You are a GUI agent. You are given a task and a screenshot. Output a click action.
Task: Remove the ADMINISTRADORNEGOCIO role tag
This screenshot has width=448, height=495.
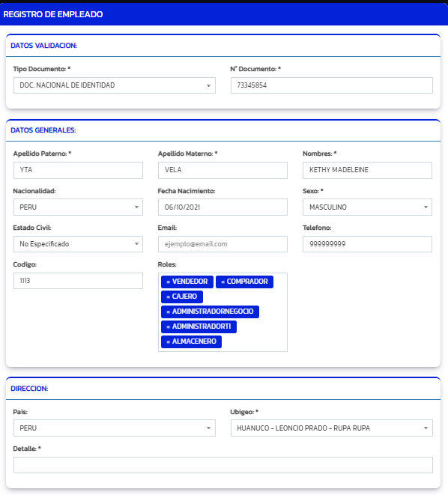[168, 312]
